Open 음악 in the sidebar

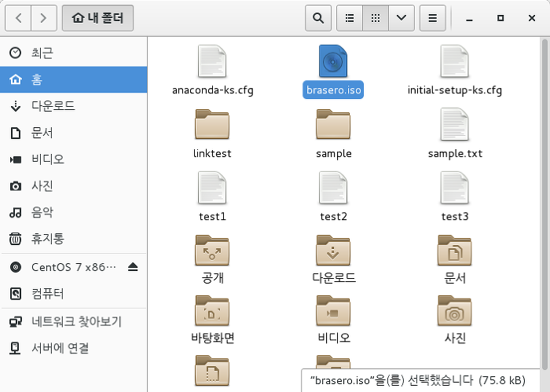(x=74, y=212)
